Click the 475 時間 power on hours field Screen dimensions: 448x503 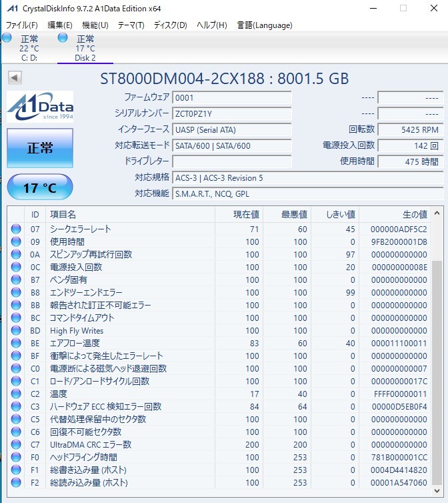(411, 161)
